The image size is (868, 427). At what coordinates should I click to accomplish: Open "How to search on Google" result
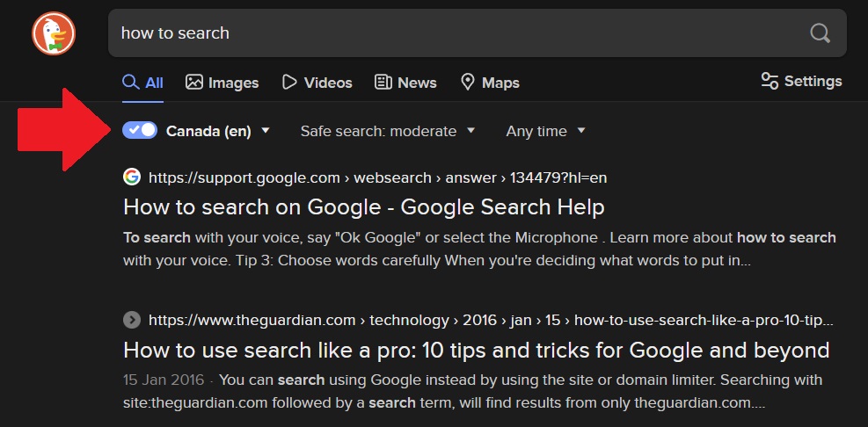[363, 206]
